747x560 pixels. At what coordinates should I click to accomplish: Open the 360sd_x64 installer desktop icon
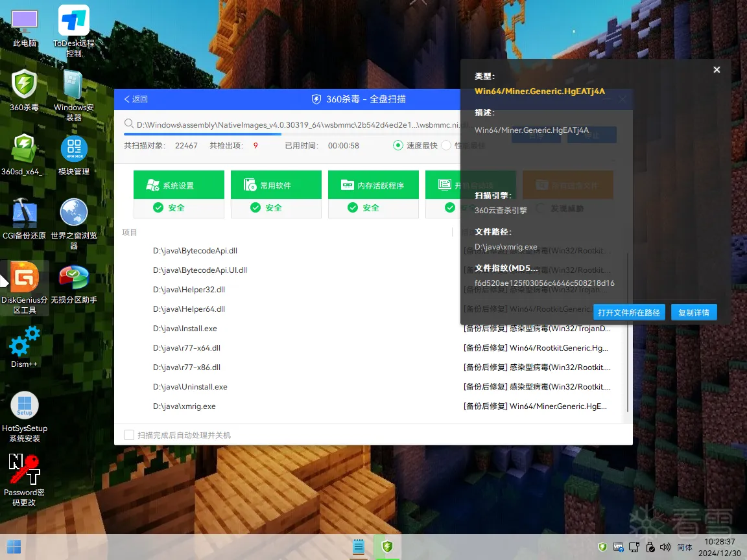pyautogui.click(x=24, y=155)
